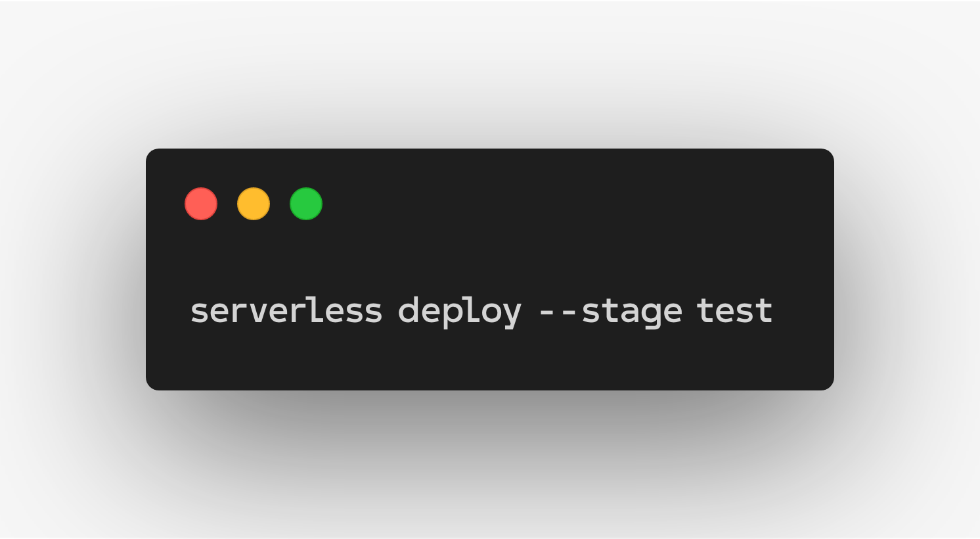Click the word "test" in the command

(734, 311)
